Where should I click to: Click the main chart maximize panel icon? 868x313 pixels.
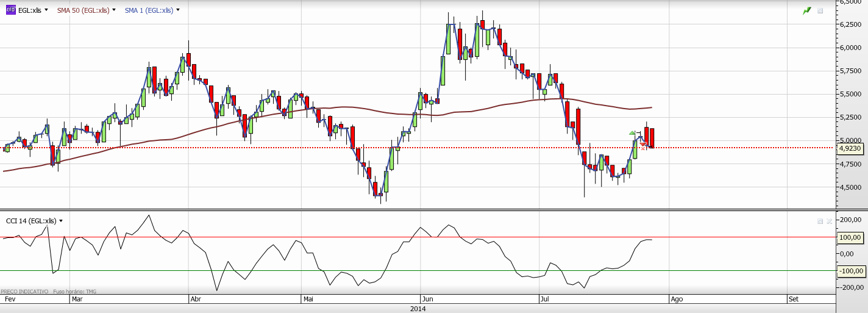820,10
